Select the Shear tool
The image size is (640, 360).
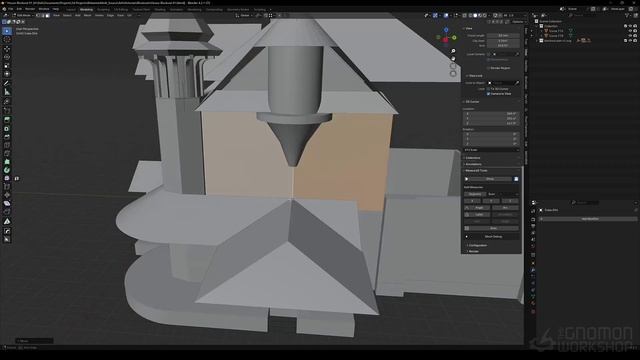pyautogui.click(x=7, y=203)
